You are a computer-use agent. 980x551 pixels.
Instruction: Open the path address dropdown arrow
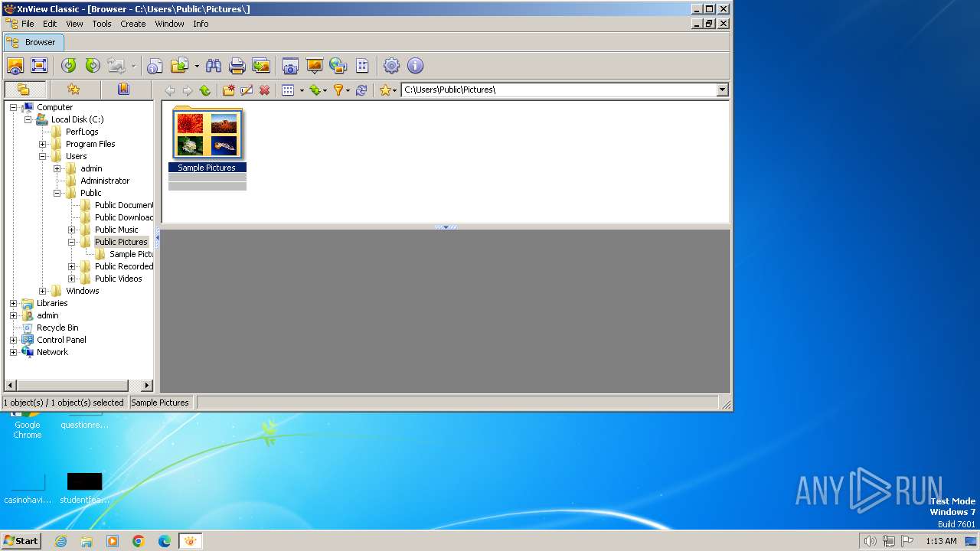click(x=722, y=90)
